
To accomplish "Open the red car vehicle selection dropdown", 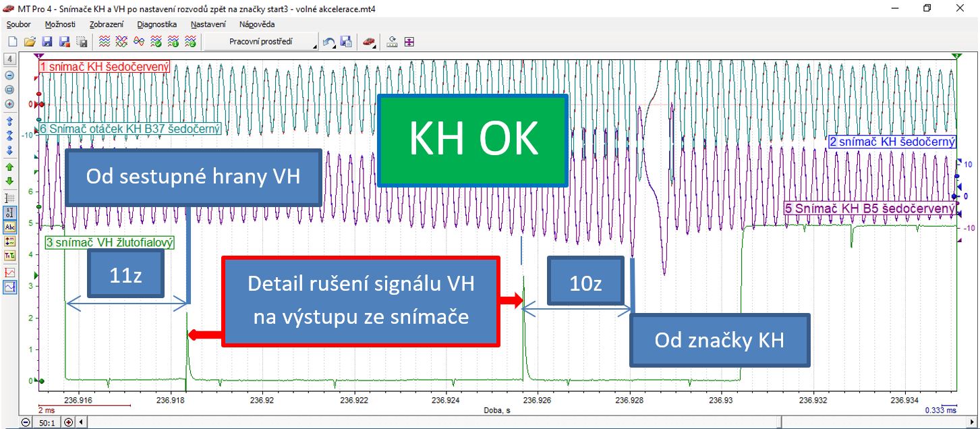I will pos(368,42).
